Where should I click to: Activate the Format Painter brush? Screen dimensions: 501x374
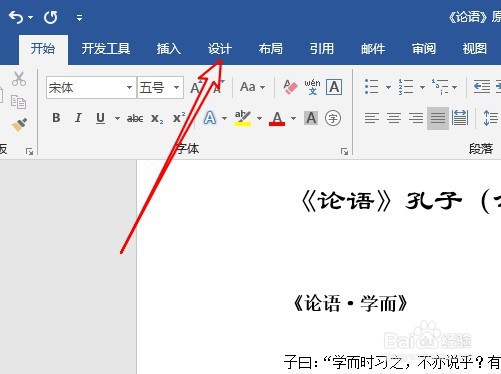click(x=19, y=125)
